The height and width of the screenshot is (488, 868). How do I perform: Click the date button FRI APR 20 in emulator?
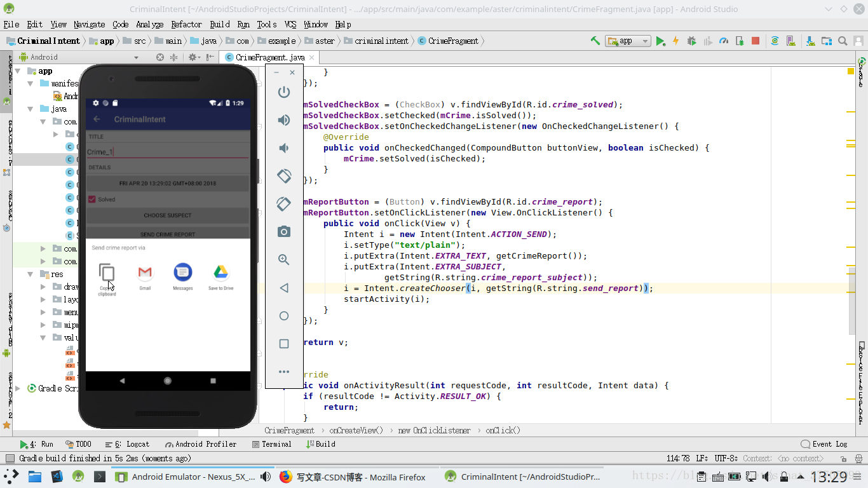(168, 184)
